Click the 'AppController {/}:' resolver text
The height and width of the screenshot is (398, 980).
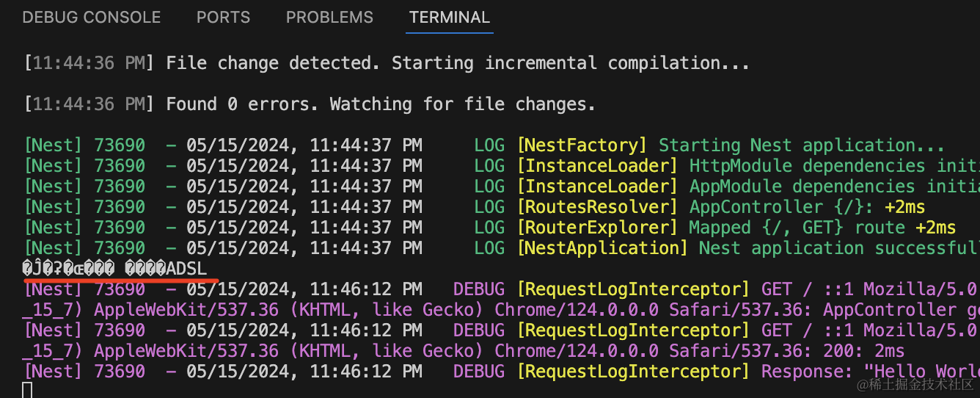click(782, 207)
